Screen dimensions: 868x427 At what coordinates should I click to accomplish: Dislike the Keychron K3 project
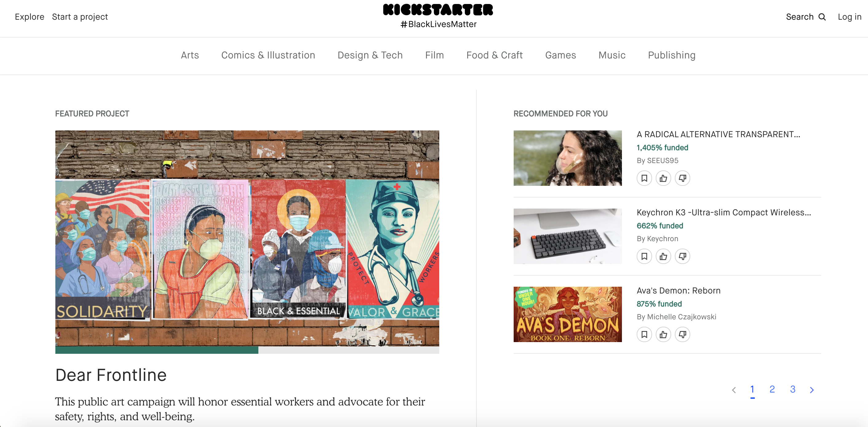683,257
